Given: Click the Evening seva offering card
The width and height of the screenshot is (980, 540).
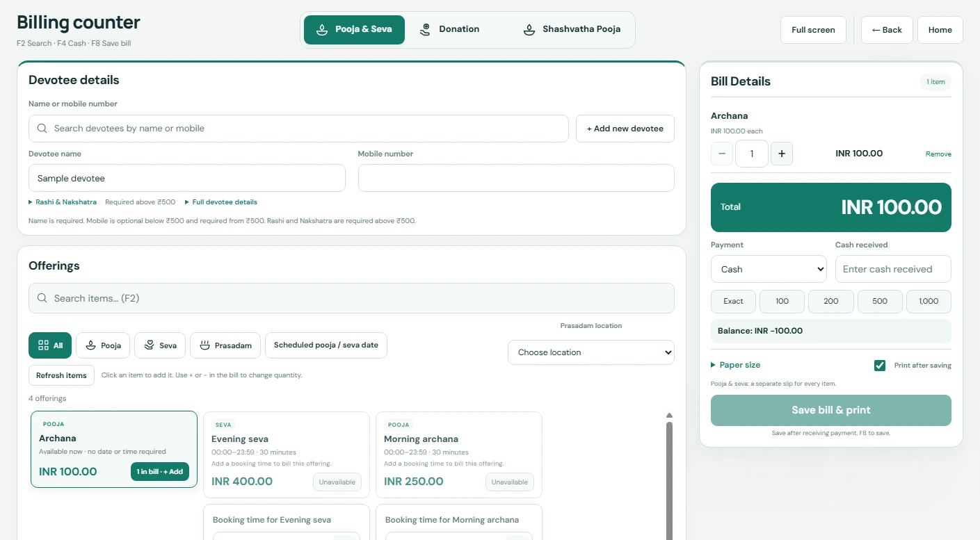Looking at the screenshot, I should [x=287, y=455].
